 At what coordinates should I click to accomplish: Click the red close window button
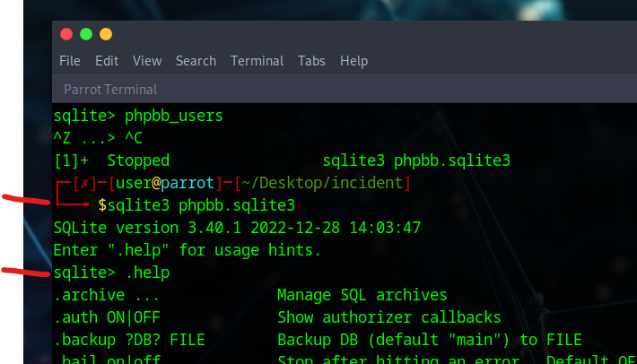[x=66, y=34]
